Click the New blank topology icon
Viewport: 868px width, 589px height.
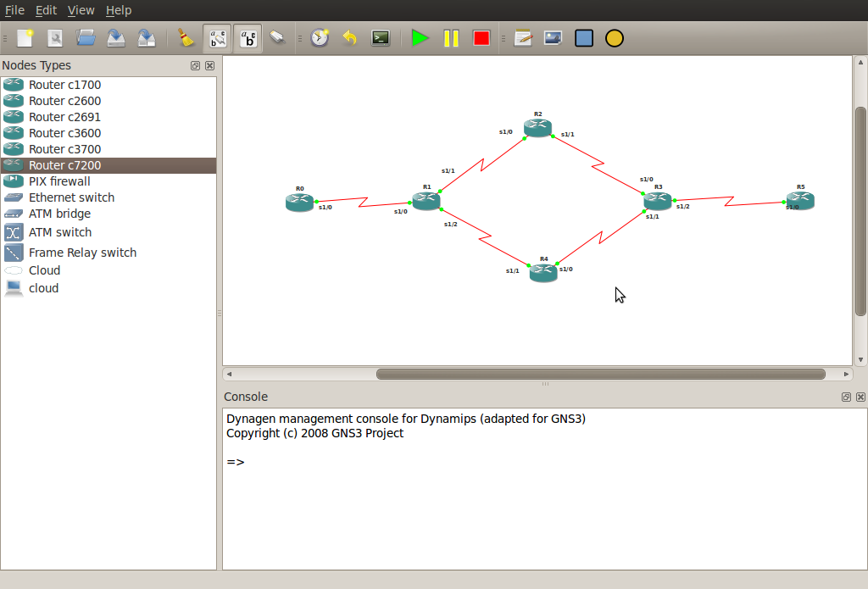pos(25,38)
